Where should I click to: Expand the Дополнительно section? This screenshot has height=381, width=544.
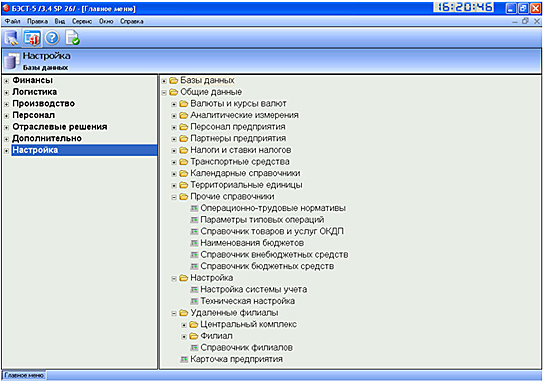pyautogui.click(x=6, y=139)
